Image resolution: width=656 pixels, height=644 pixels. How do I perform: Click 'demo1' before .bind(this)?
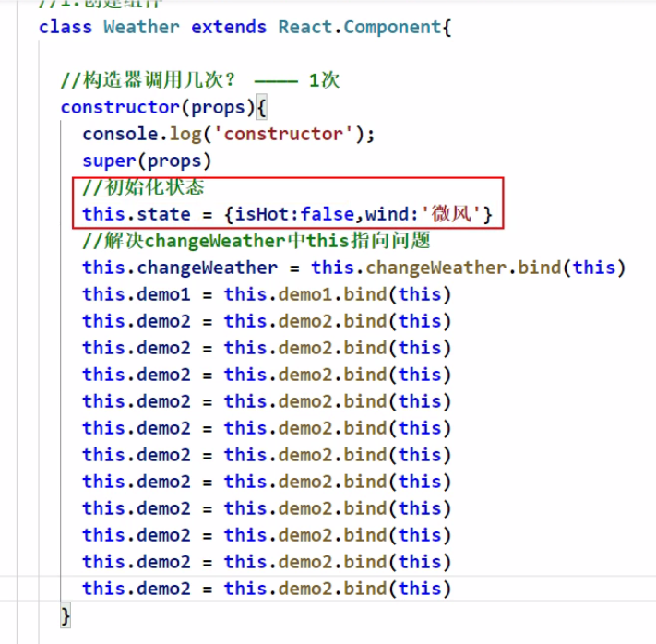(x=305, y=294)
